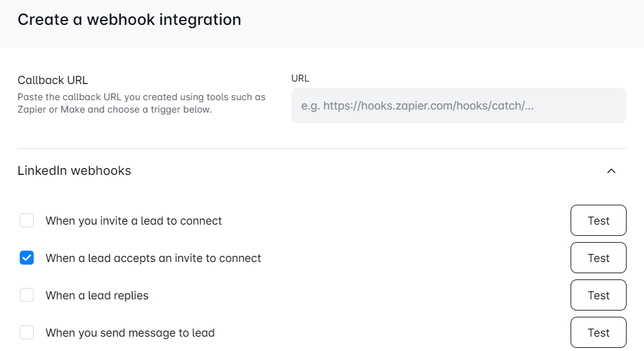Uncheck 'When a lead accepts an invite' checkbox
This screenshot has height=351, width=644.
(27, 258)
